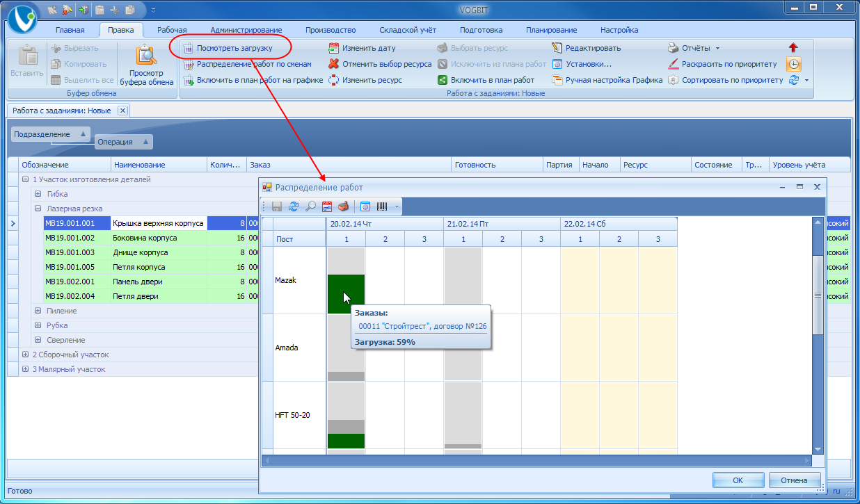The width and height of the screenshot is (860, 504).
Task: Click Посмотреть загрузку in the ribbon
Action: tap(234, 49)
